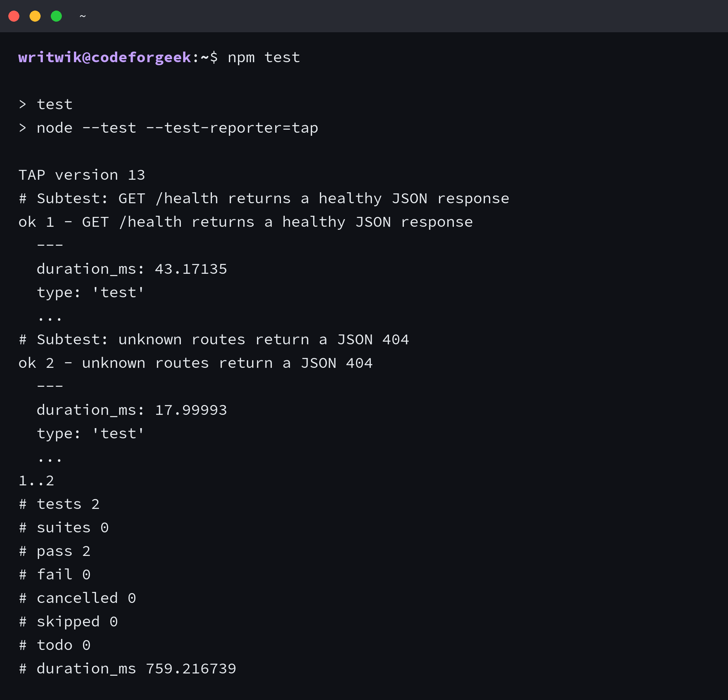
Task: Click the '# fail 0' summary line
Action: pos(55,575)
